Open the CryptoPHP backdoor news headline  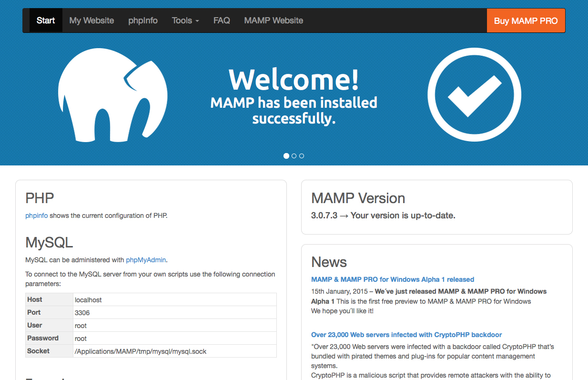[406, 335]
